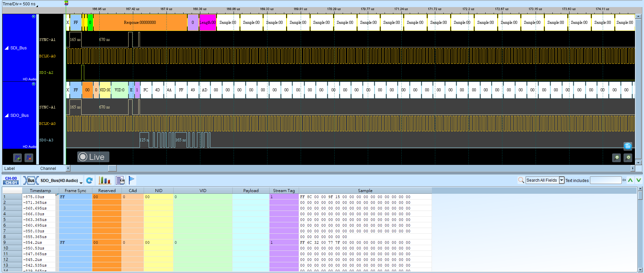
Task: Click the Text includes input field
Action: pyautogui.click(x=606, y=180)
